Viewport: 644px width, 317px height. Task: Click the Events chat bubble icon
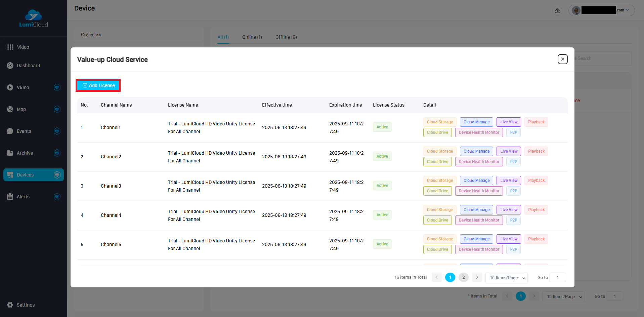[10, 131]
